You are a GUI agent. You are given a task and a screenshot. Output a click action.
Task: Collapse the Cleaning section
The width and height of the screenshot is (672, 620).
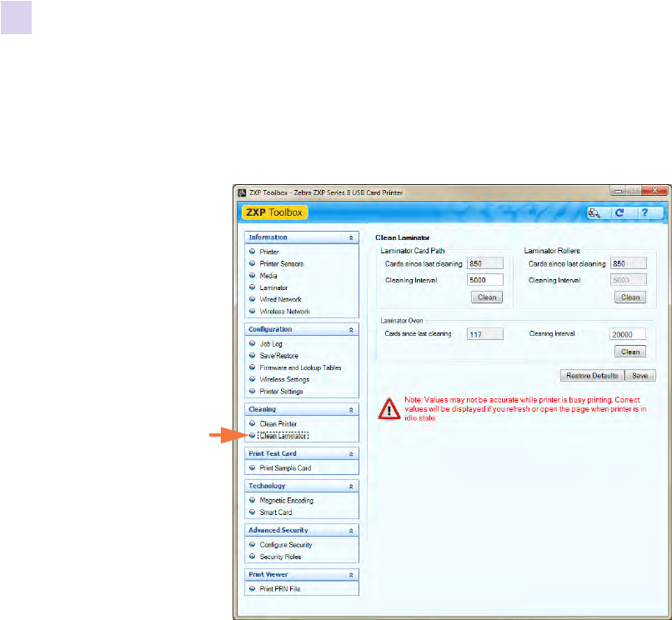pyautogui.click(x=351, y=410)
